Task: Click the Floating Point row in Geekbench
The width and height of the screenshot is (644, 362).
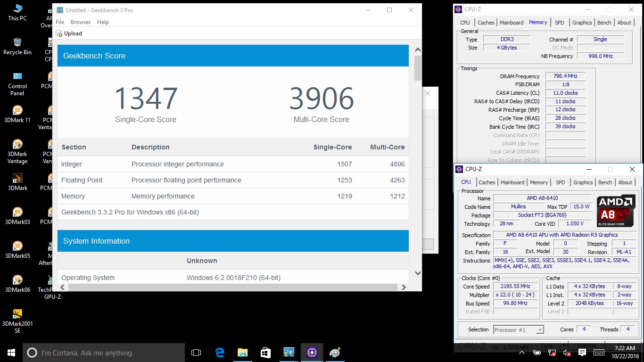Action: (x=233, y=180)
